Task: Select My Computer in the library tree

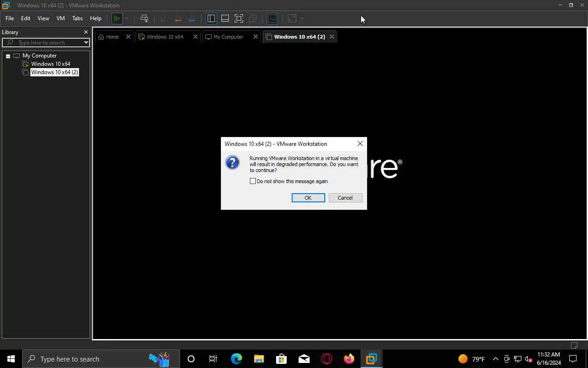Action: coord(40,56)
